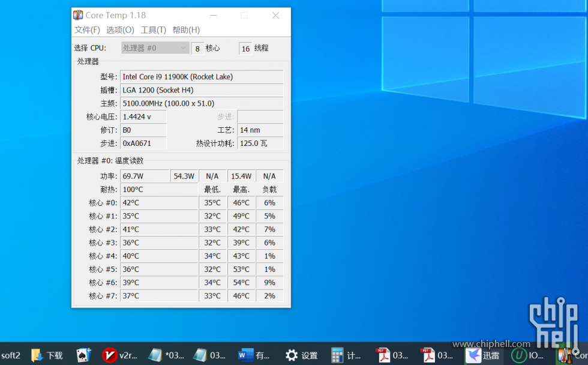Open the 工具(T) menu

pyautogui.click(x=154, y=30)
